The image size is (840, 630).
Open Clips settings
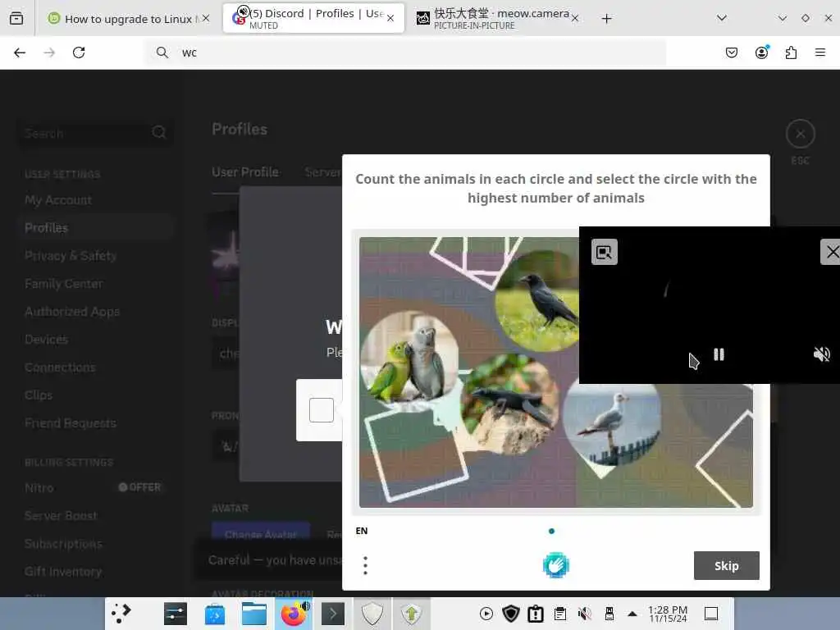click(x=39, y=395)
